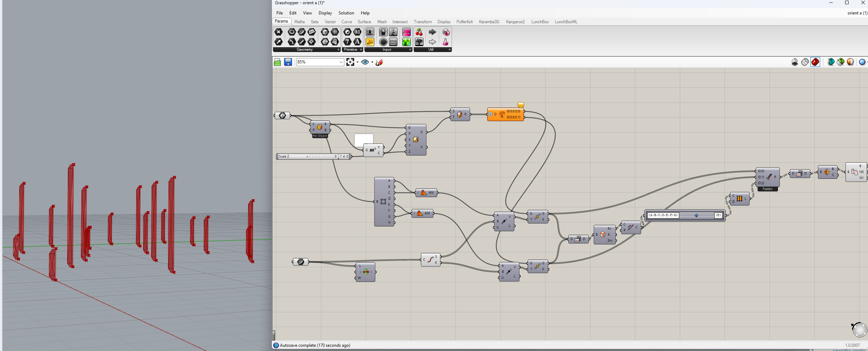The height and width of the screenshot is (351, 868).
Task: Click the sketch pencil tool icon
Action: click(379, 62)
